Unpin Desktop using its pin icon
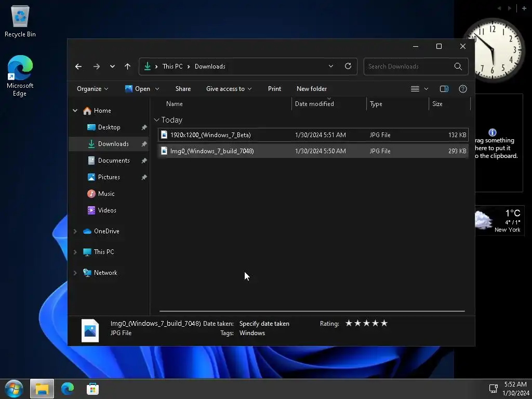Viewport: 532px width, 399px height. (144, 127)
